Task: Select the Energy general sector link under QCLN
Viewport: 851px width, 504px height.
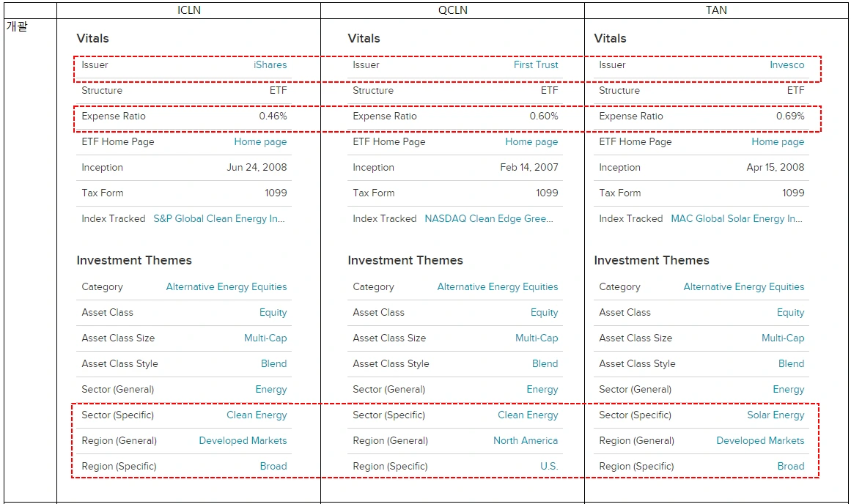Action: click(542, 390)
